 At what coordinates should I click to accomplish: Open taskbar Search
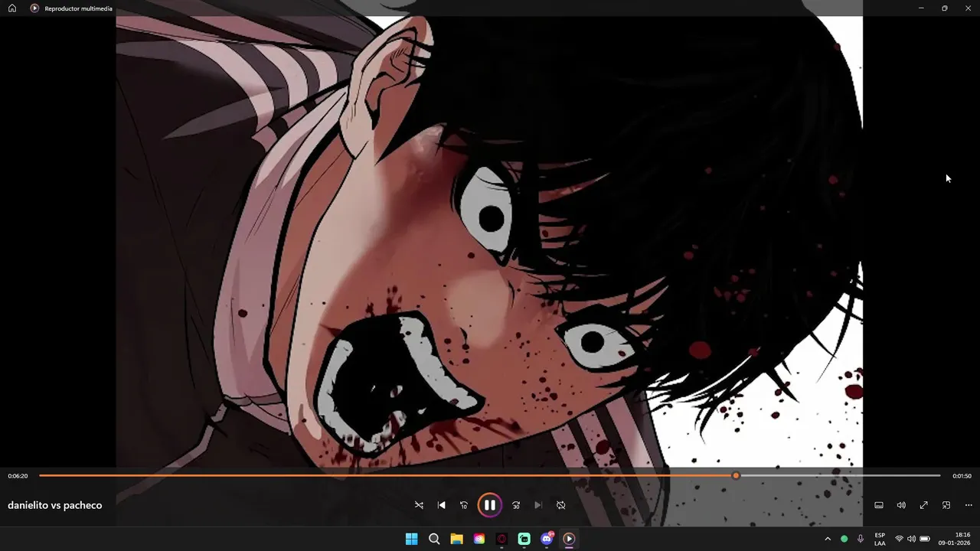click(x=434, y=539)
